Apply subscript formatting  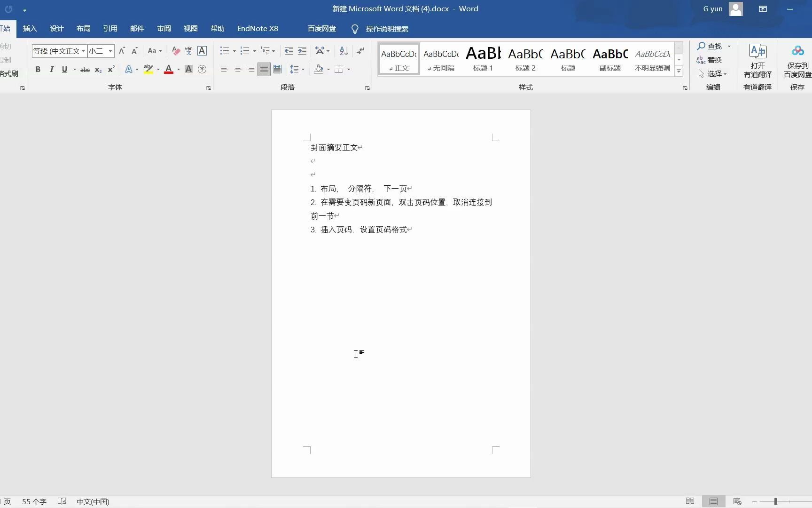pyautogui.click(x=97, y=69)
